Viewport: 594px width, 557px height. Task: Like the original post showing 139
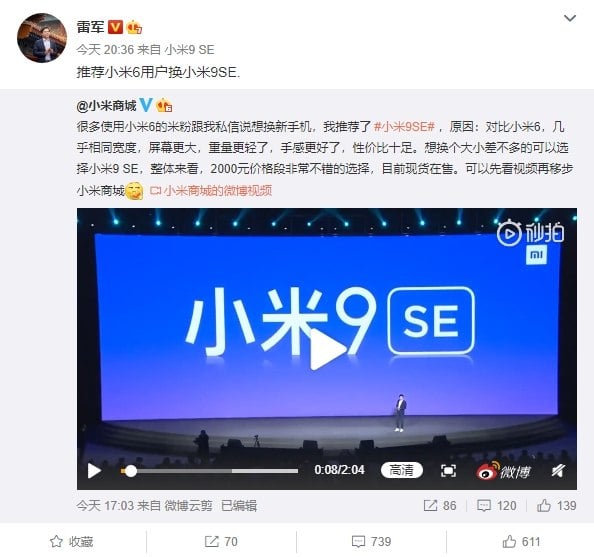tap(556, 505)
